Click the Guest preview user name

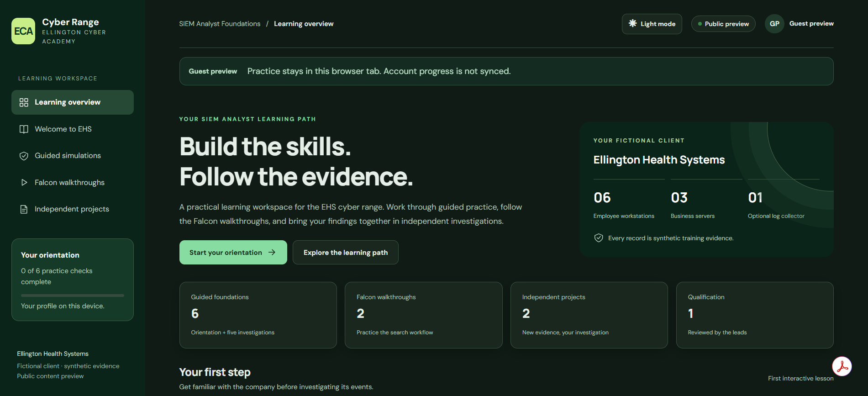pyautogui.click(x=811, y=24)
